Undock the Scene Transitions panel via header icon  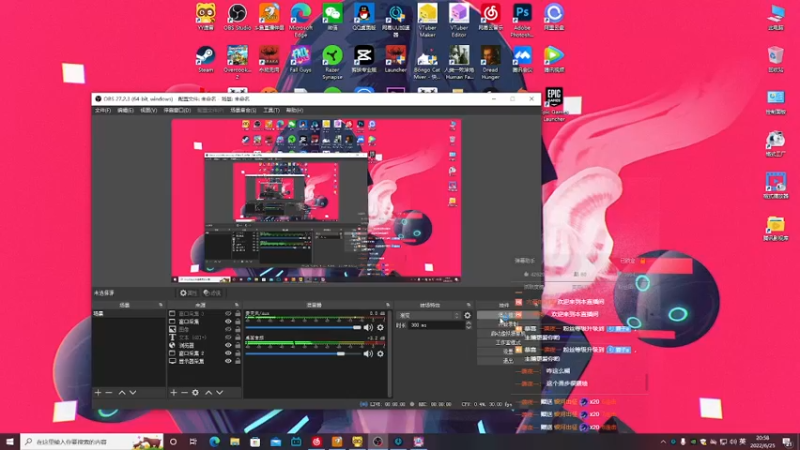[468, 305]
